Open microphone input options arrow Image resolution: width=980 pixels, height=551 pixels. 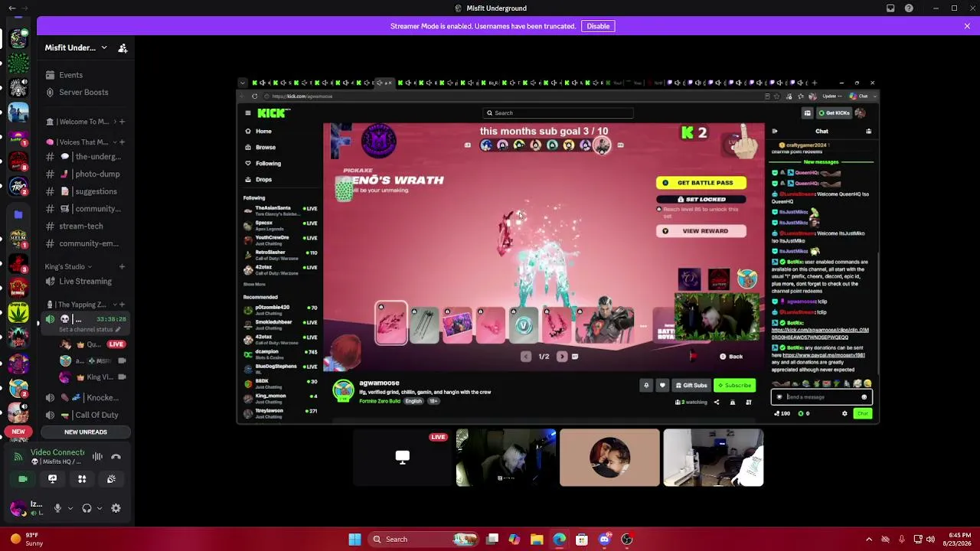coord(70,508)
